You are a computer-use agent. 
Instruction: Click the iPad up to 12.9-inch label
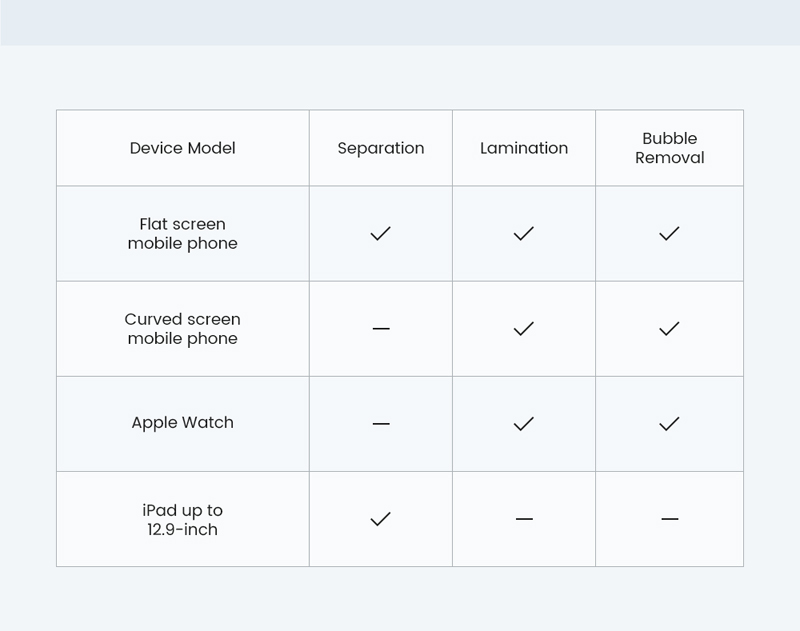point(183,520)
